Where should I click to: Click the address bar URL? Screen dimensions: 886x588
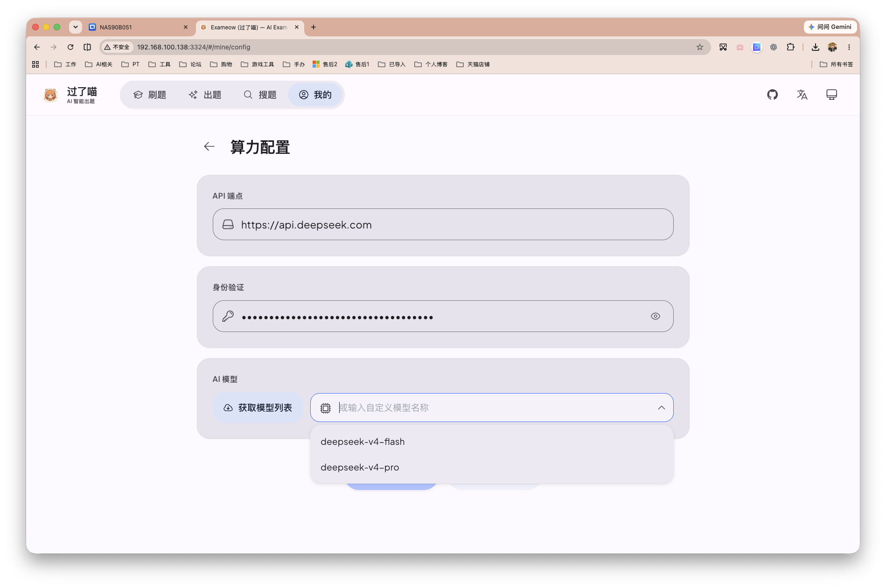click(194, 47)
